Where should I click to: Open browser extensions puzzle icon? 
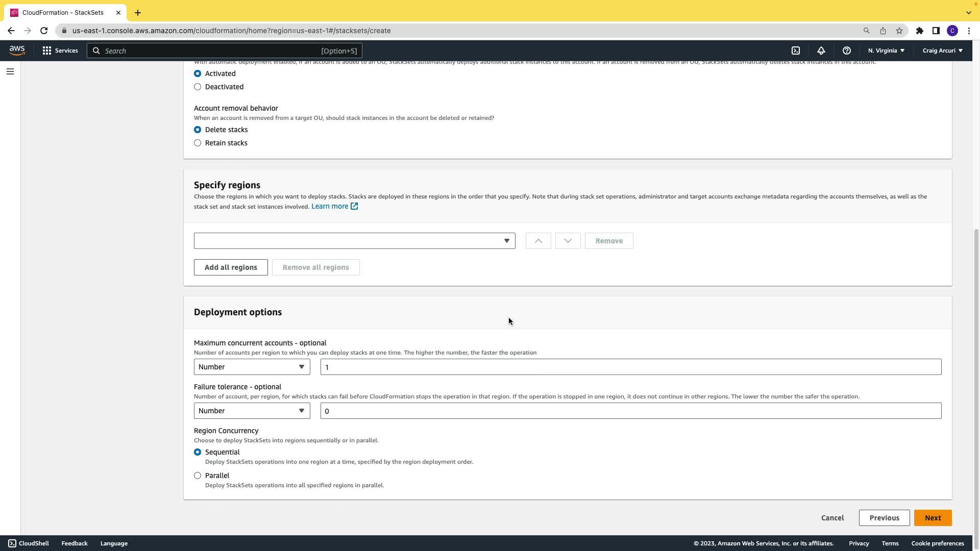tap(920, 31)
